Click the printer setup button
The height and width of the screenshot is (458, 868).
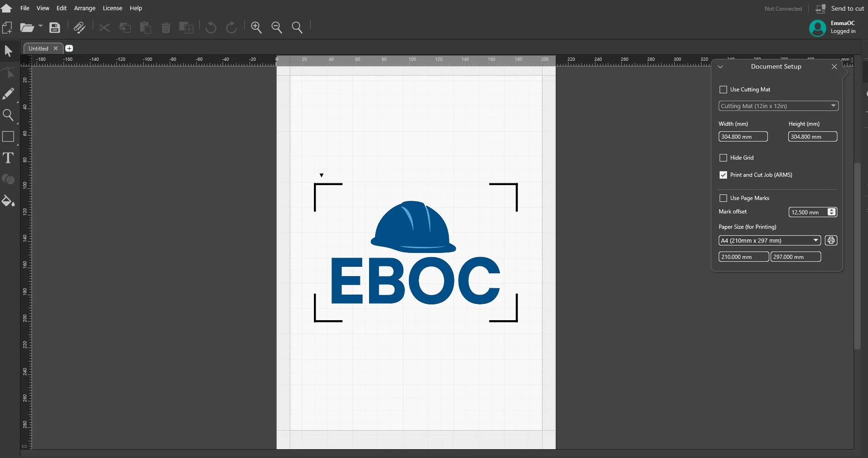tap(831, 240)
